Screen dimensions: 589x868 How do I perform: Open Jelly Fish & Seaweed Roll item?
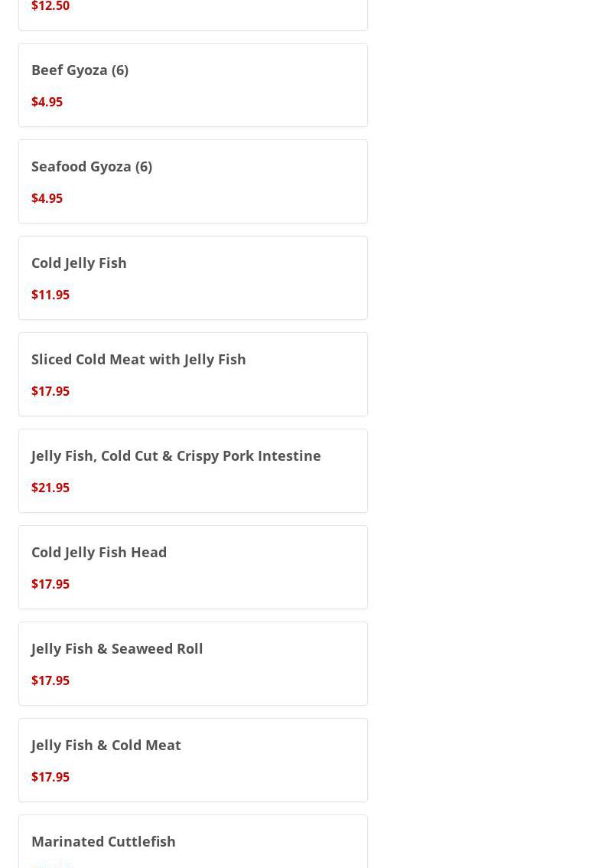(117, 648)
